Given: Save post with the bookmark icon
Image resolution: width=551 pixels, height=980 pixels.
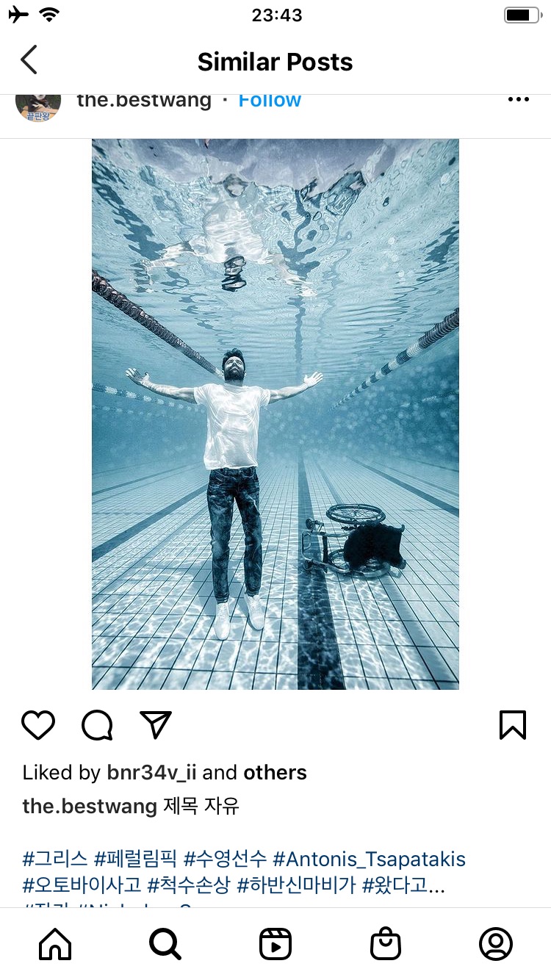Looking at the screenshot, I should pos(513,725).
